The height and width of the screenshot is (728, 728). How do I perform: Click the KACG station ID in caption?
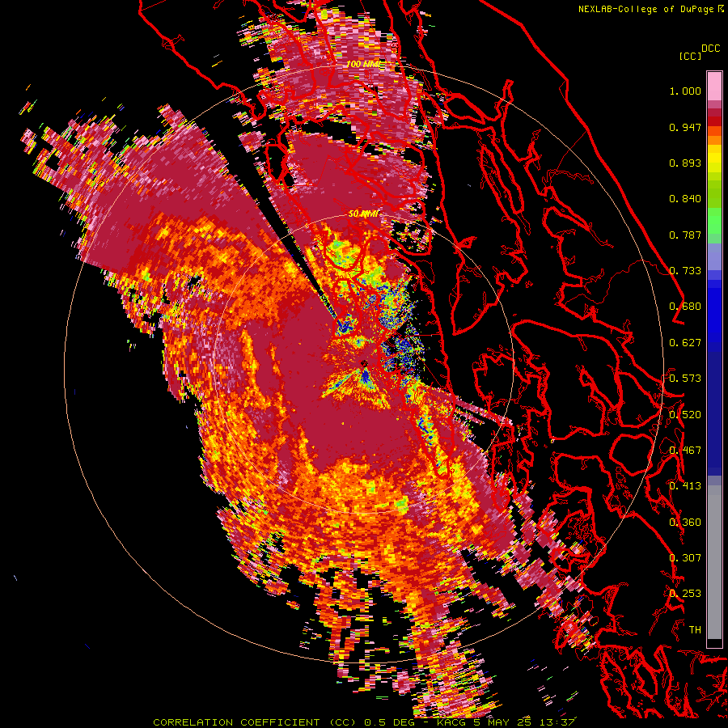pos(451,722)
